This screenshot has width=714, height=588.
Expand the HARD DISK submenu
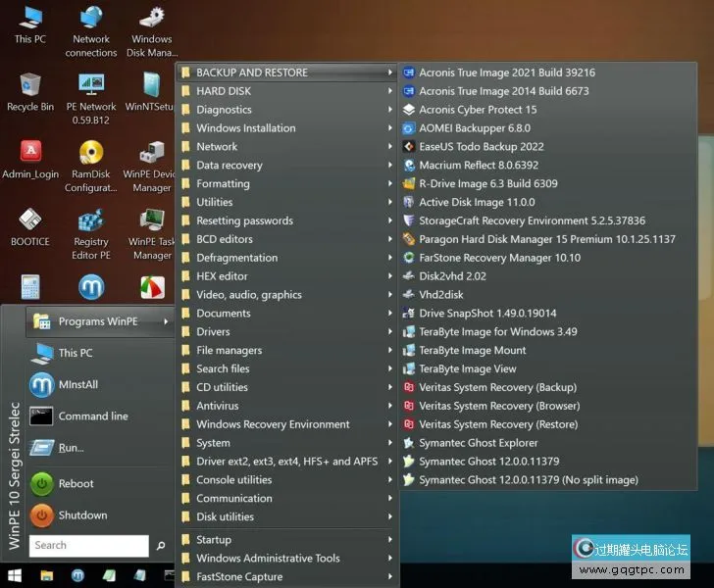pyautogui.click(x=224, y=91)
